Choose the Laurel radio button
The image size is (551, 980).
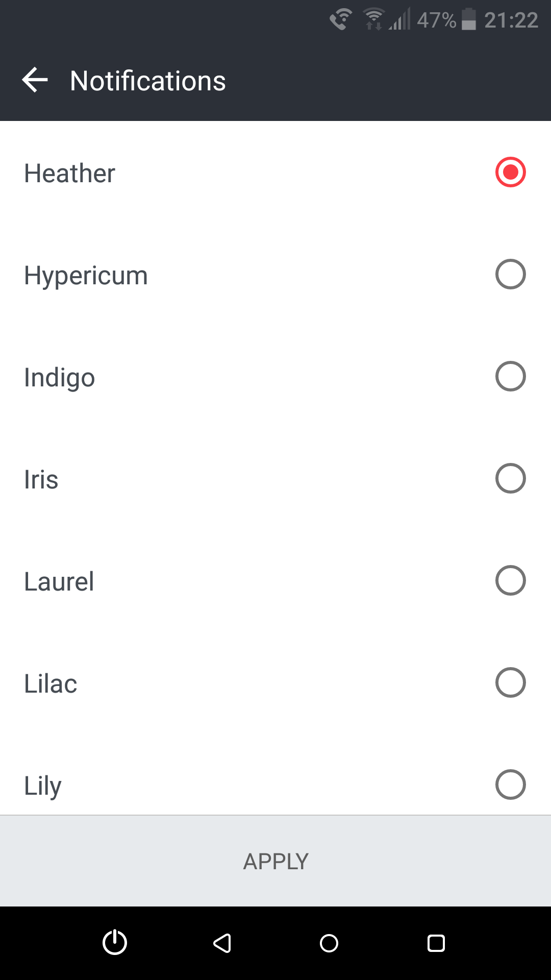[511, 580]
